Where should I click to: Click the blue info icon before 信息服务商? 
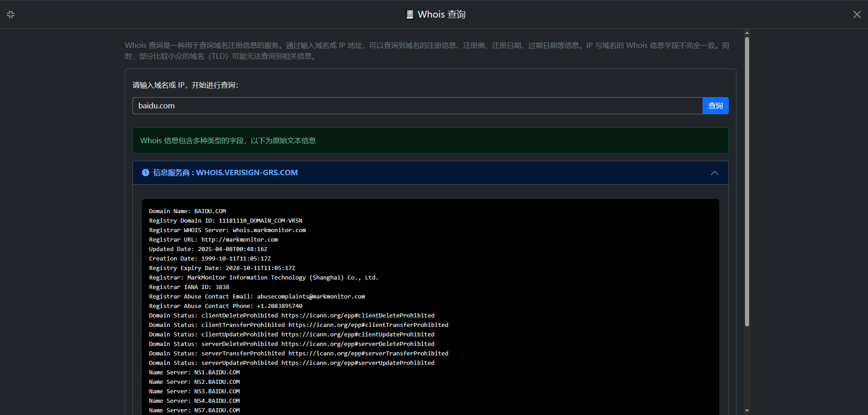(x=146, y=173)
